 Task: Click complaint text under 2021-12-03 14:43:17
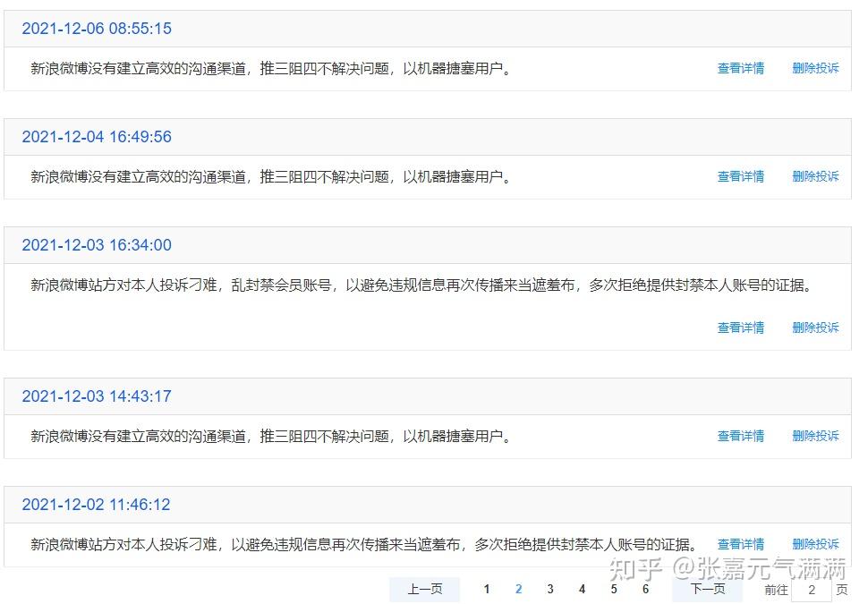[x=271, y=437]
